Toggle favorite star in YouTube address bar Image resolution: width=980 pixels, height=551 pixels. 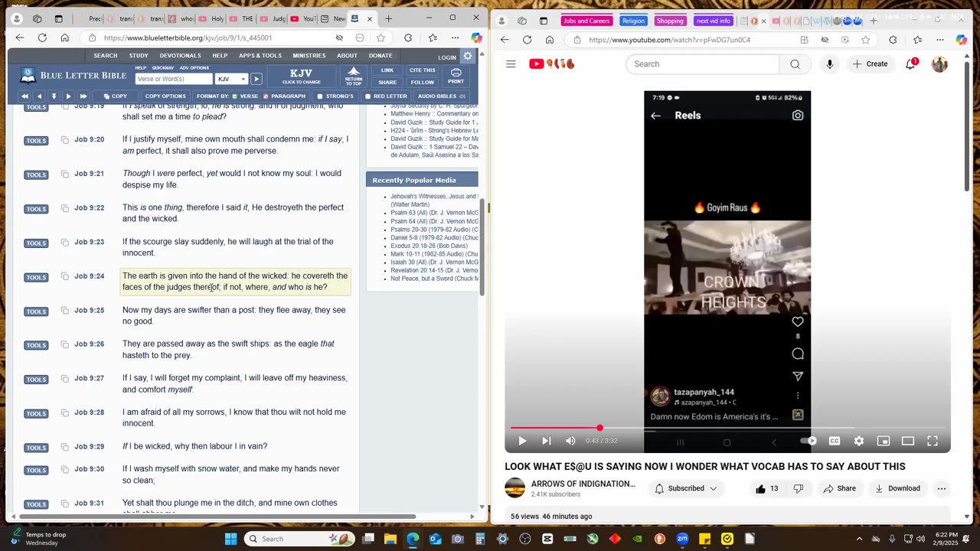click(x=865, y=40)
